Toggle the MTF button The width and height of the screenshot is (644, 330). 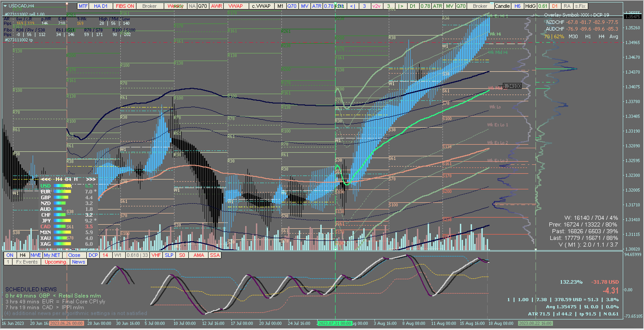[x=83, y=6]
